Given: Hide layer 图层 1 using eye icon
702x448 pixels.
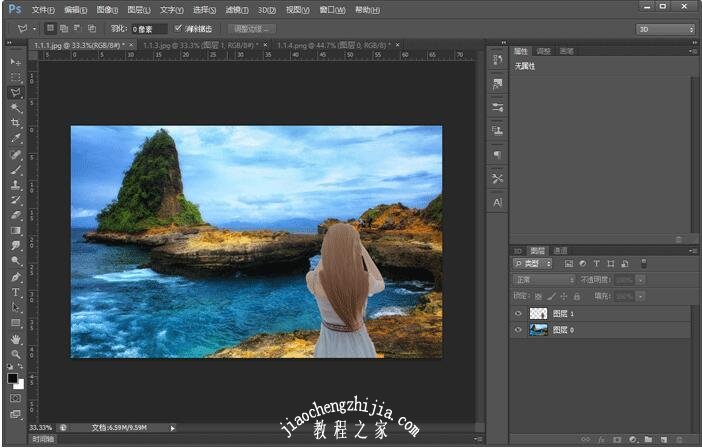Looking at the screenshot, I should click(518, 313).
